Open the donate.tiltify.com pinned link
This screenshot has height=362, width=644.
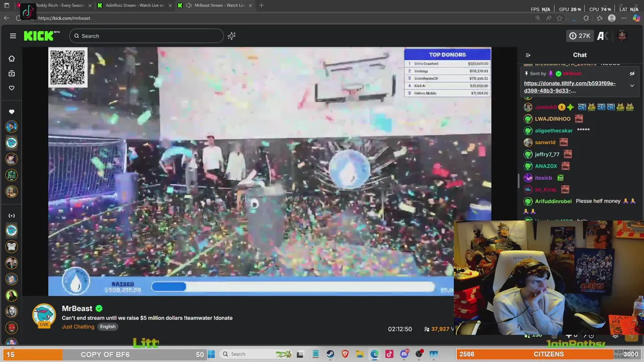coord(570,87)
